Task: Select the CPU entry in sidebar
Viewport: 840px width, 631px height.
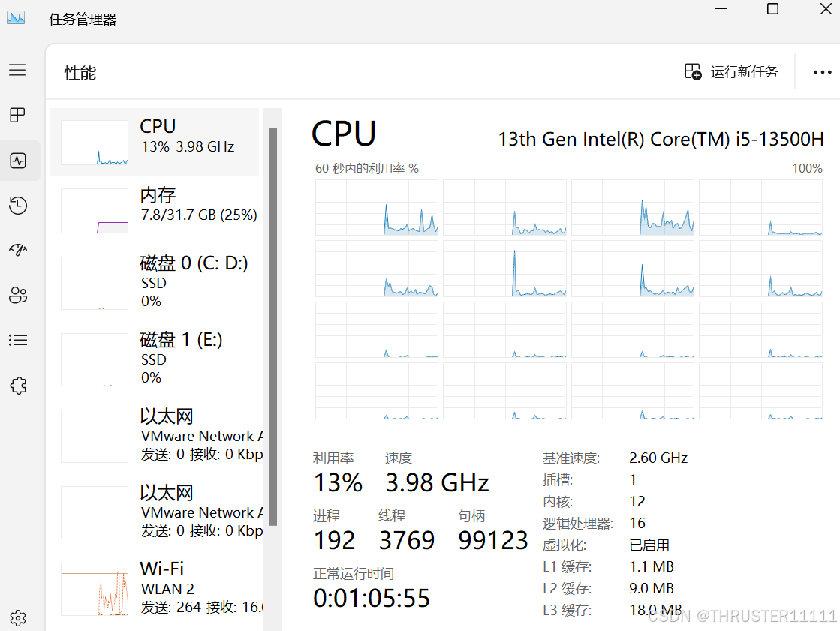Action: (155, 143)
